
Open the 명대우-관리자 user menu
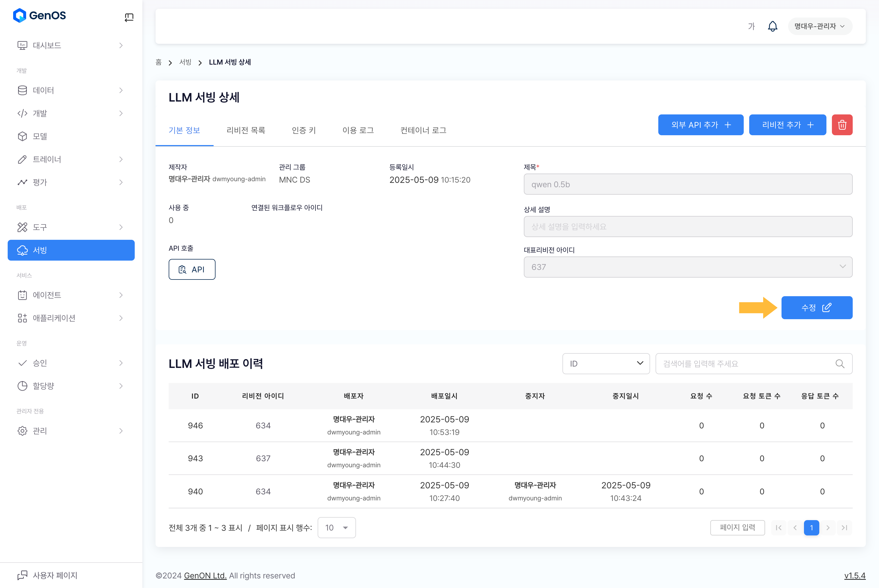point(820,26)
